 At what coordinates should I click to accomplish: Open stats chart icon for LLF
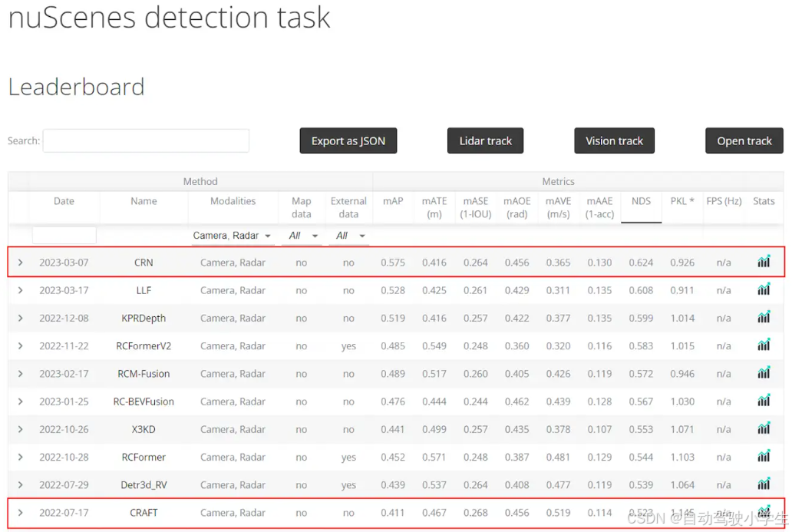click(x=763, y=289)
